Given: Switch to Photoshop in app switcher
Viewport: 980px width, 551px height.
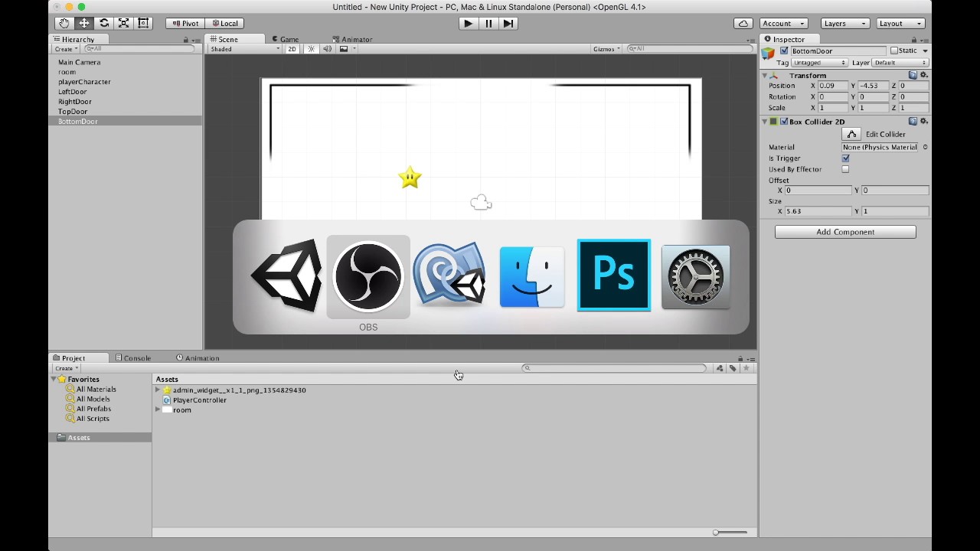Looking at the screenshot, I should pyautogui.click(x=614, y=275).
